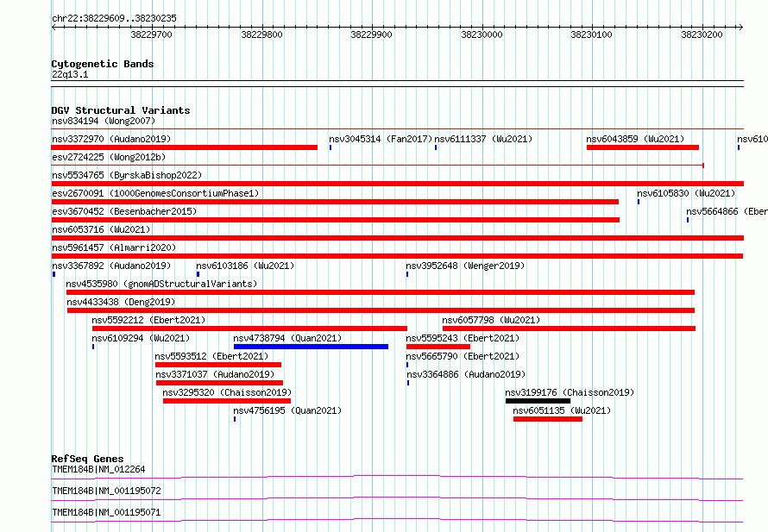Click nsv3367892 (Audano2019) label

(111, 266)
